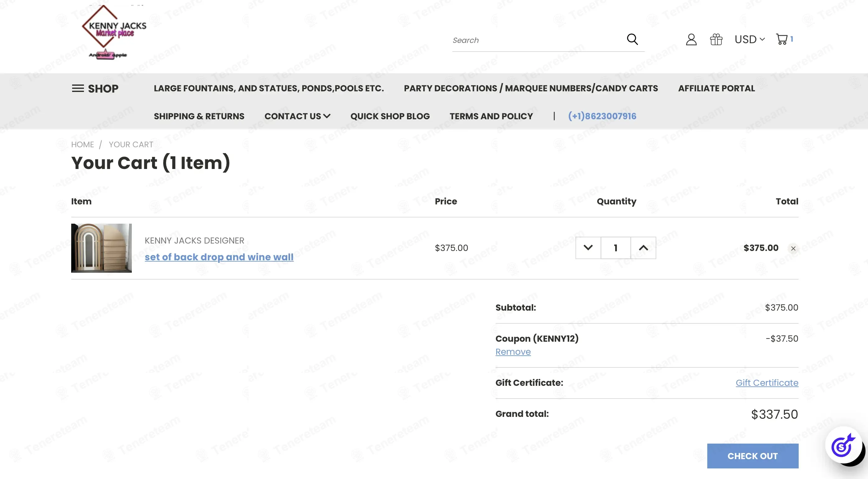
Task: Expand the Contact Us dropdown menu
Action: pyautogui.click(x=297, y=116)
